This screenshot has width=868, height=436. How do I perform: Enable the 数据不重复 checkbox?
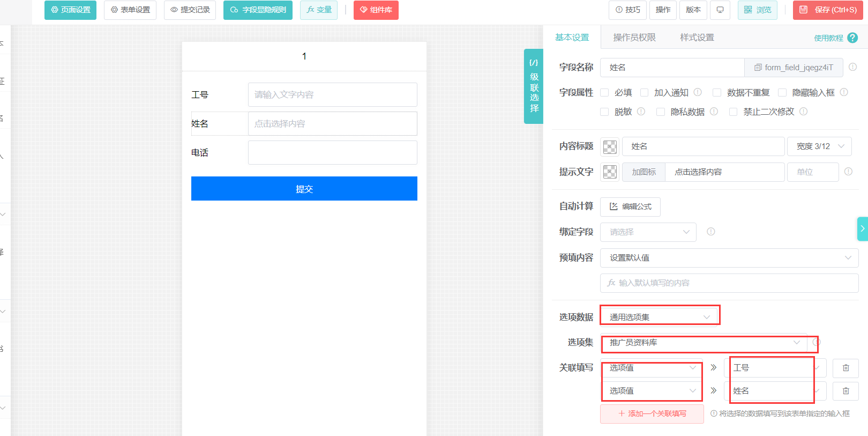coord(717,93)
